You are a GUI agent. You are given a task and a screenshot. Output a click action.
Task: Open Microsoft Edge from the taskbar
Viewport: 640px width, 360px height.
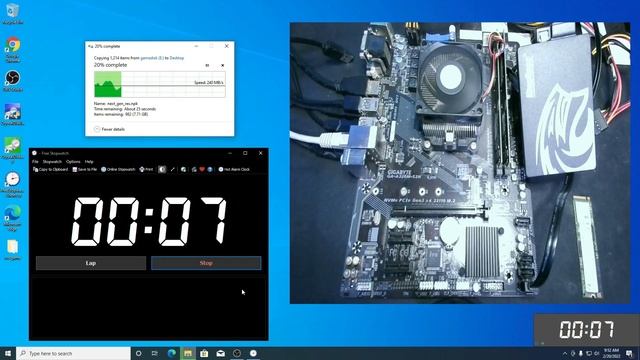(171, 353)
